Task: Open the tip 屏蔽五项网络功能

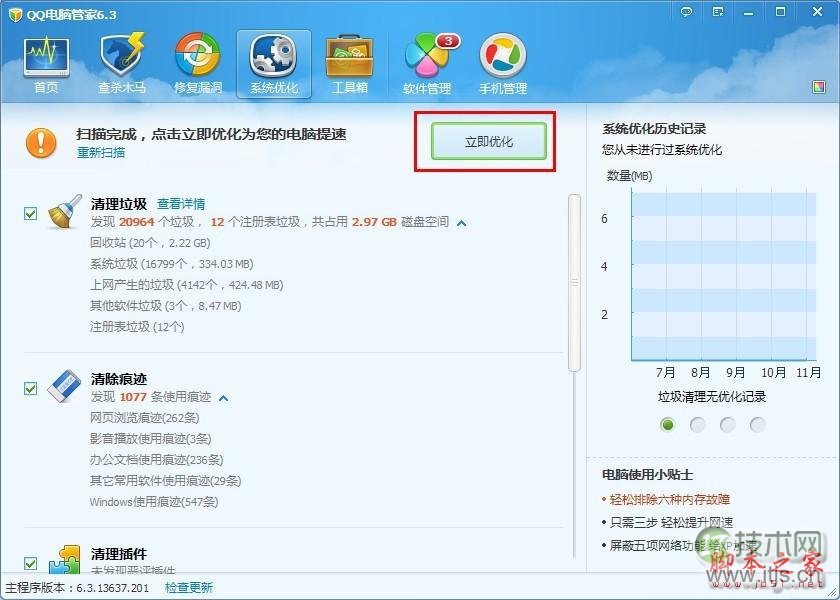Action: pos(683,545)
